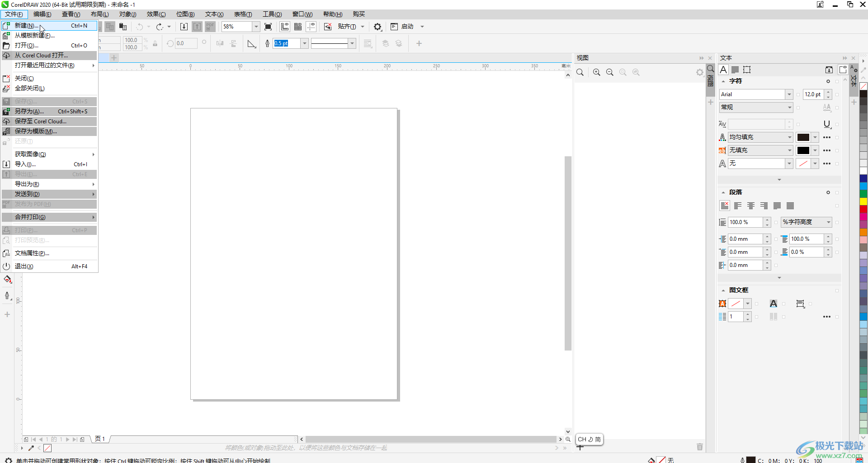Open the line style dropdown
Viewport: 868px width, 463px height.
352,43
